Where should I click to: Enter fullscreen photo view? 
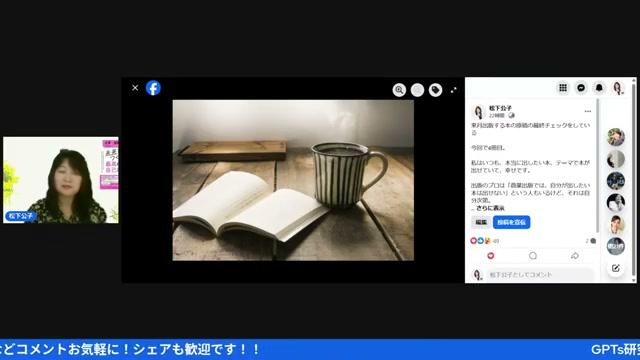pyautogui.click(x=453, y=90)
